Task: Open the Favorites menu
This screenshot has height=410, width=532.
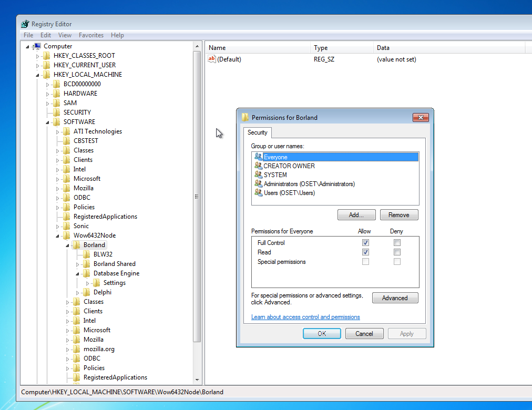Action: [x=91, y=35]
